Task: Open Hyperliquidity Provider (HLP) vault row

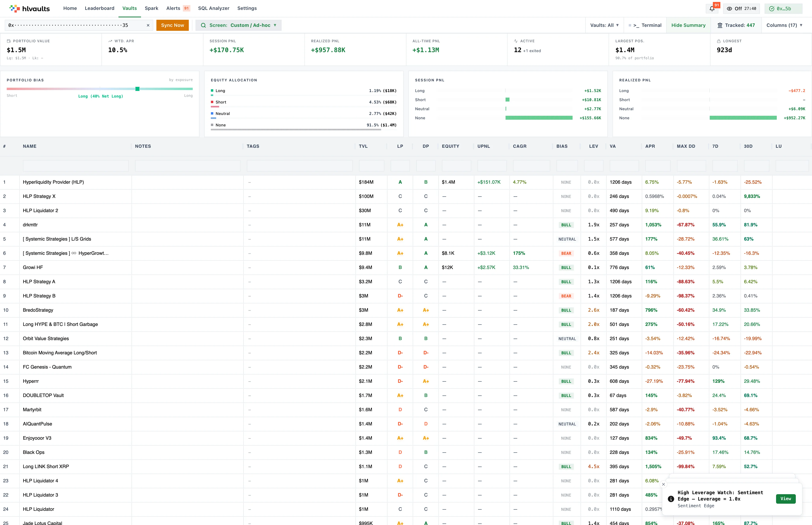Action: pos(406,182)
